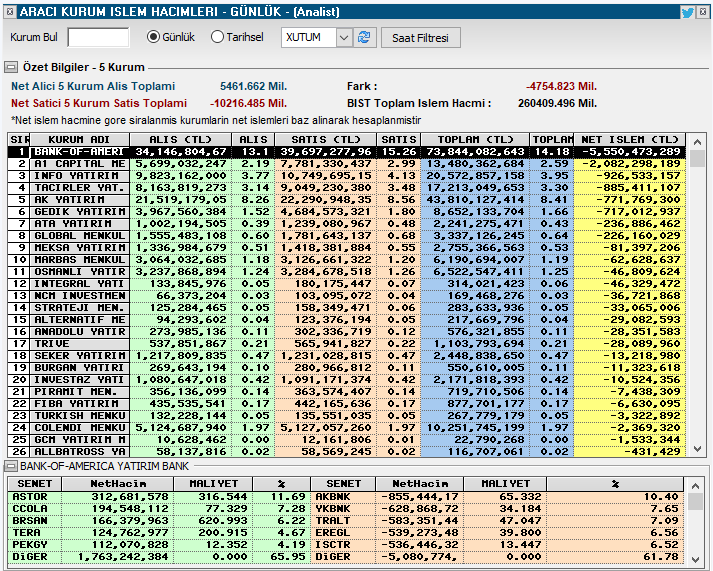Select the BANK-OF-AMERI row
The height and width of the screenshot is (571, 713).
pos(346,152)
